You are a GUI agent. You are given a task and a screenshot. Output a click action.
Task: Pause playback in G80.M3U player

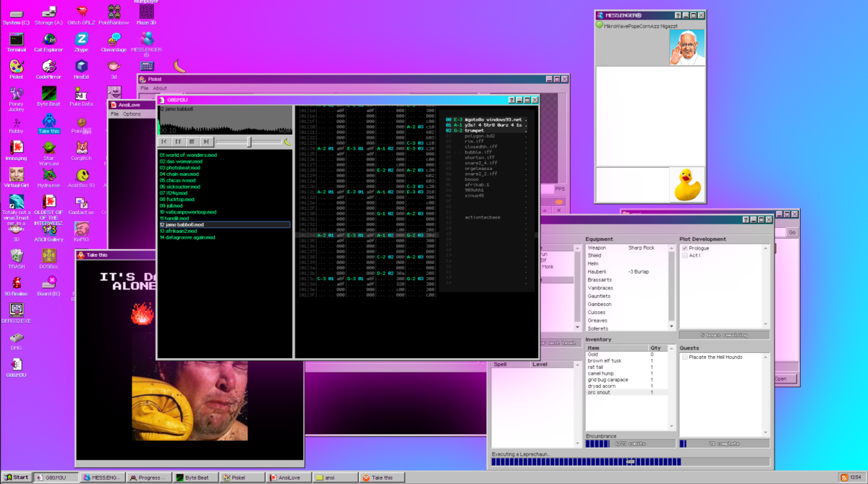[179, 142]
